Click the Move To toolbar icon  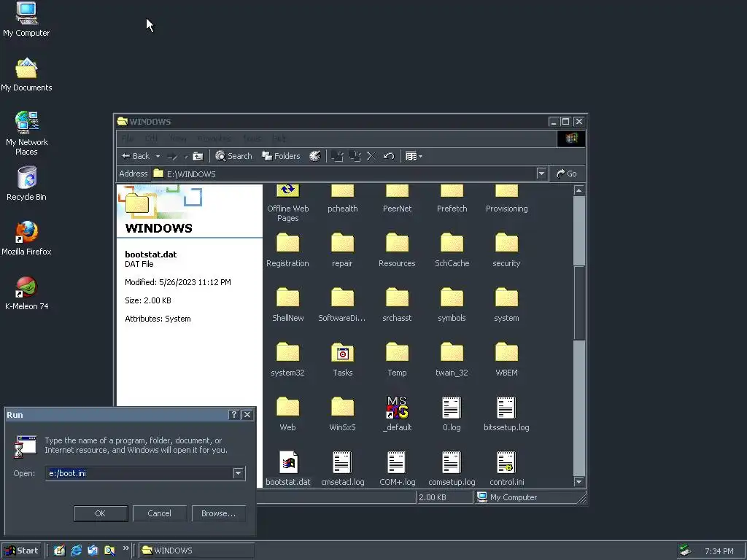337,156
